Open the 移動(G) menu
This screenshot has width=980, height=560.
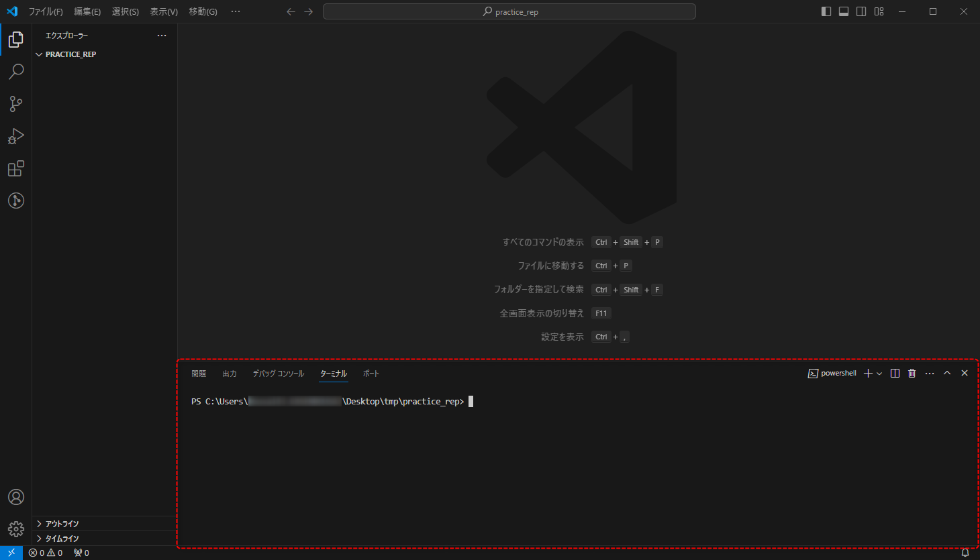click(x=203, y=11)
